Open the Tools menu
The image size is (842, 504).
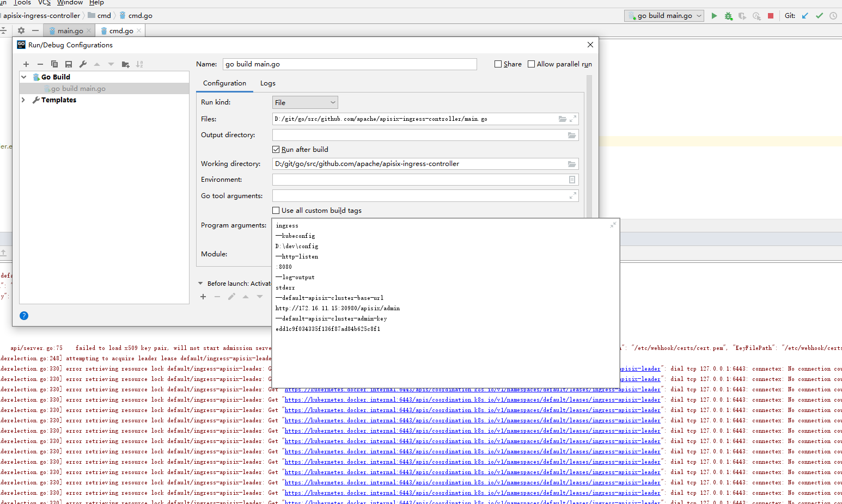pos(22,3)
